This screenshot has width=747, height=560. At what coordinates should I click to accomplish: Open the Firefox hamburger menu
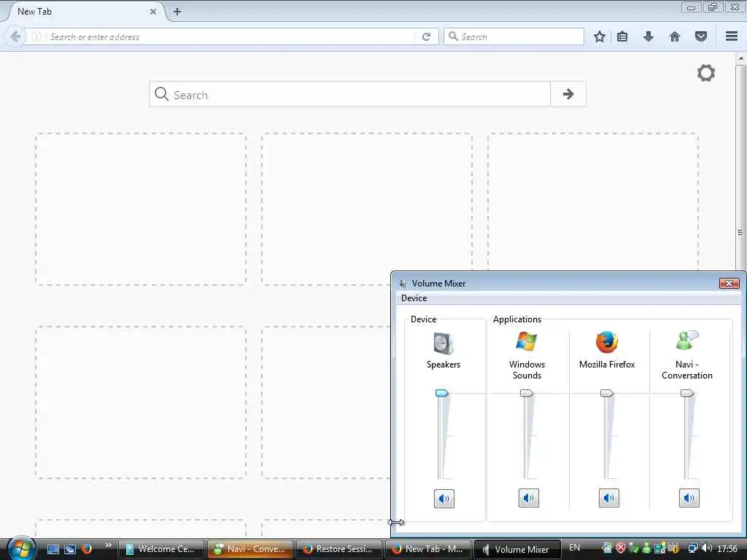pyautogui.click(x=732, y=36)
